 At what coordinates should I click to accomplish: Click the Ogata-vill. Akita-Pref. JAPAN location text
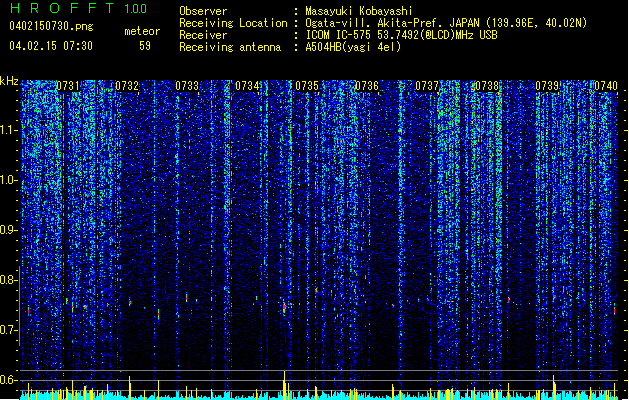coord(446,23)
